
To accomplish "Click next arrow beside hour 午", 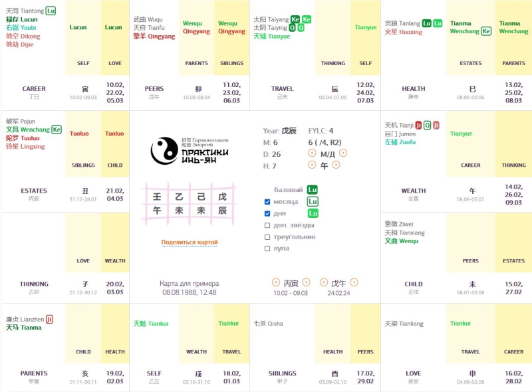I will coord(336,165).
